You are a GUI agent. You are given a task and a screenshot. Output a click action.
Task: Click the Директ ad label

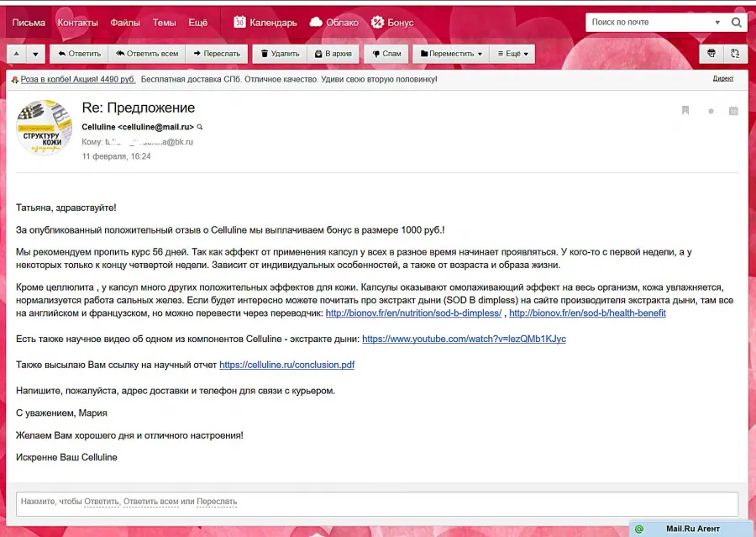[x=723, y=79]
